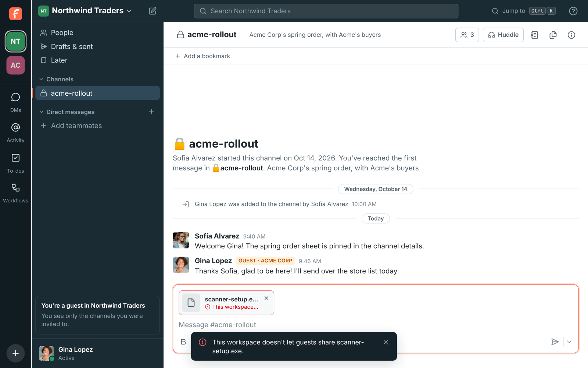Click Add teammates
This screenshot has width=588, height=368.
coord(97,126)
